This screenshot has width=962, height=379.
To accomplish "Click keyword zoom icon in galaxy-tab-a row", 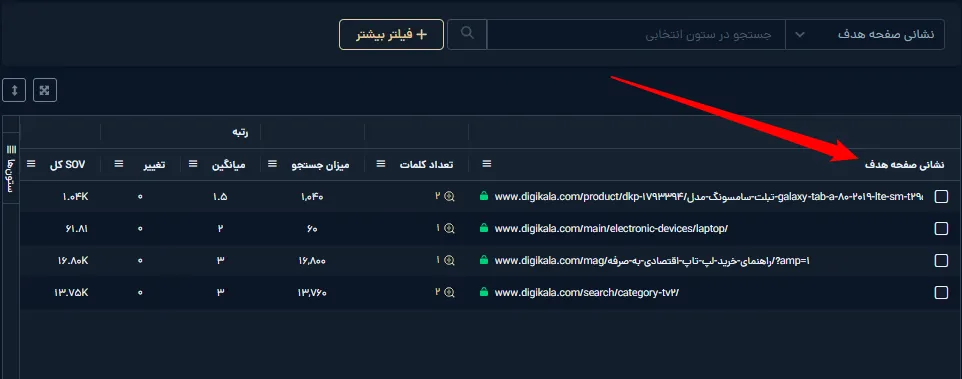I will [x=449, y=196].
